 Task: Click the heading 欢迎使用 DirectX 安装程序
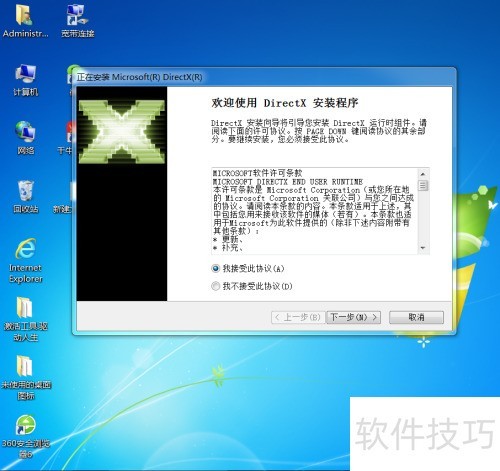pos(285,103)
